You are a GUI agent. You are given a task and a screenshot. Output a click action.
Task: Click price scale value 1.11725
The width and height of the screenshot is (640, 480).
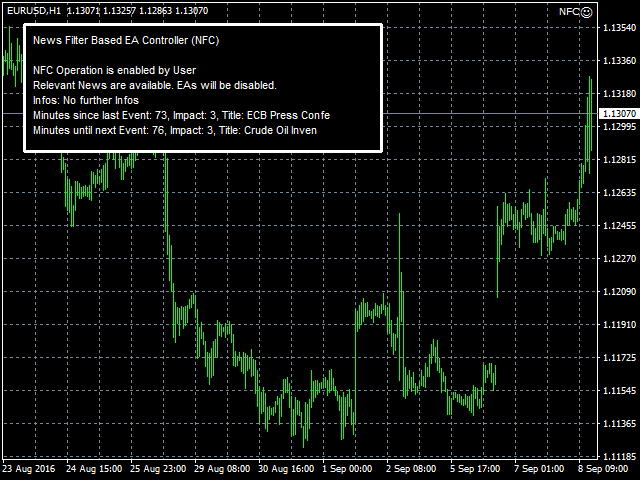tap(619, 358)
